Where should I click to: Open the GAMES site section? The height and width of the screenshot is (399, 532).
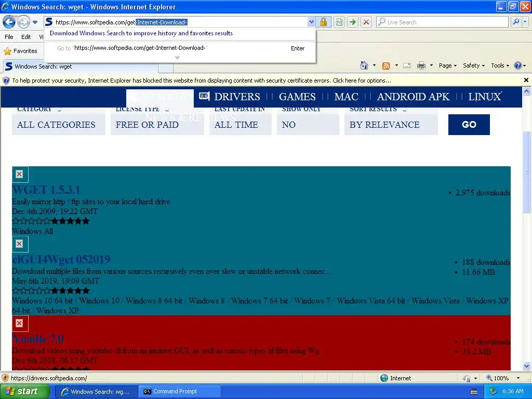click(x=297, y=97)
